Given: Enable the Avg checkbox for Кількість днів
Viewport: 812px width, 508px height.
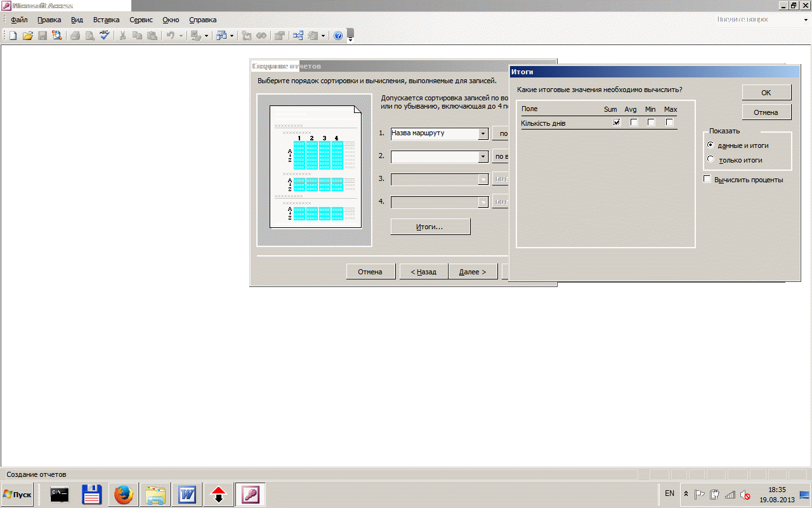Looking at the screenshot, I should click(634, 123).
